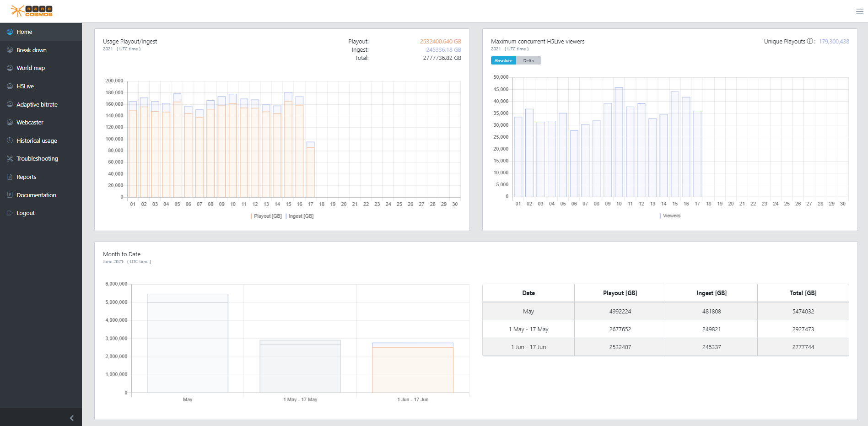Click the Troubleshooting tools icon
Image resolution: width=868 pixels, height=426 pixels.
10,158
